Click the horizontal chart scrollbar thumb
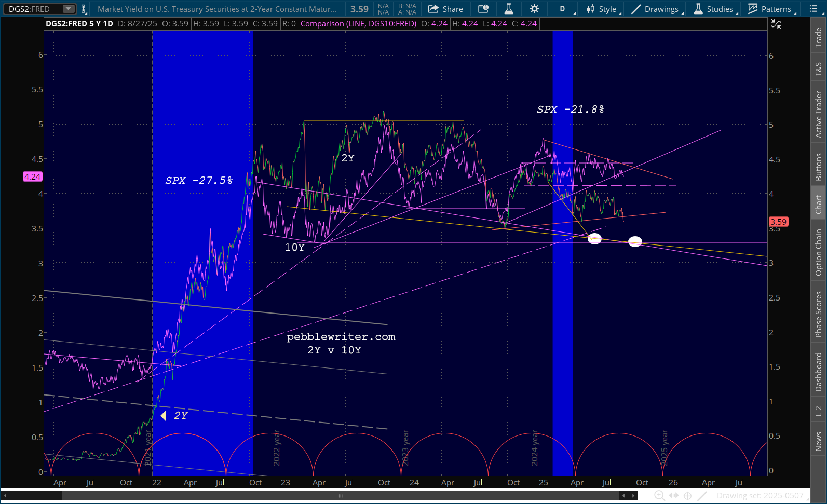This screenshot has height=504, width=827. pos(341,496)
